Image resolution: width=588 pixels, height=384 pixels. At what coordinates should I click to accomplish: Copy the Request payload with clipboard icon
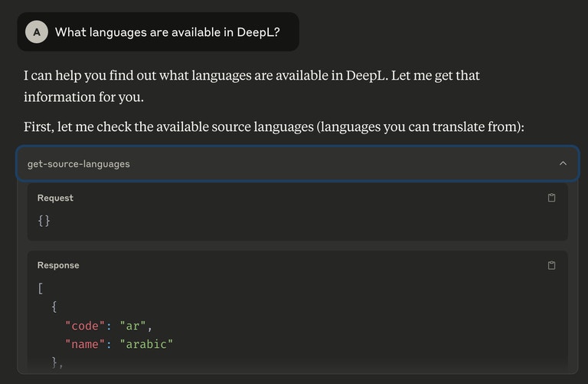pyautogui.click(x=551, y=198)
